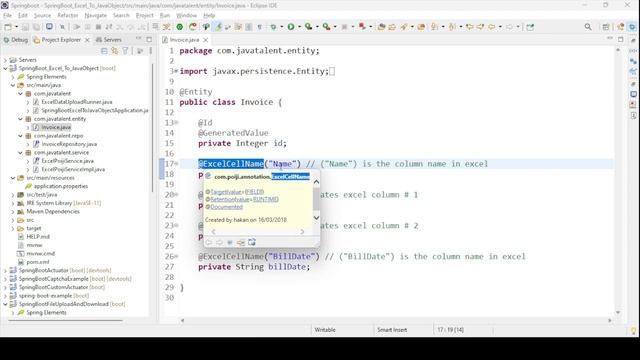640x360 pixels.
Task: Click the '17 : 19 [14]' cursor position
Action: [x=451, y=330]
